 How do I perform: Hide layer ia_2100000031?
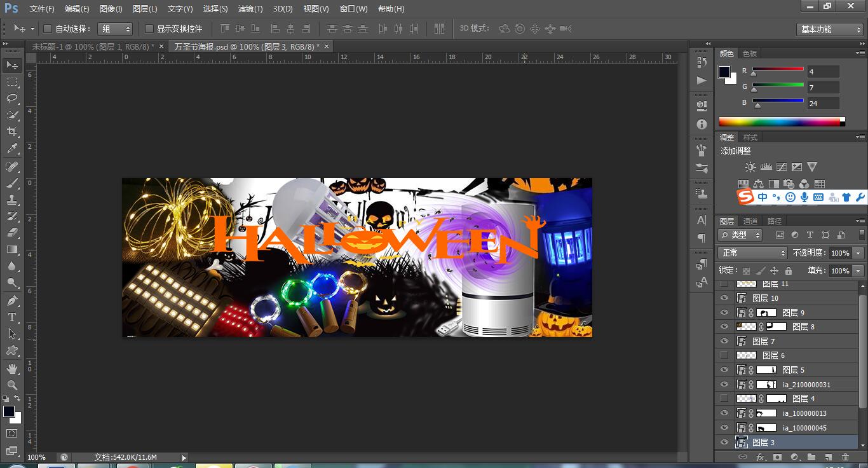tap(724, 384)
